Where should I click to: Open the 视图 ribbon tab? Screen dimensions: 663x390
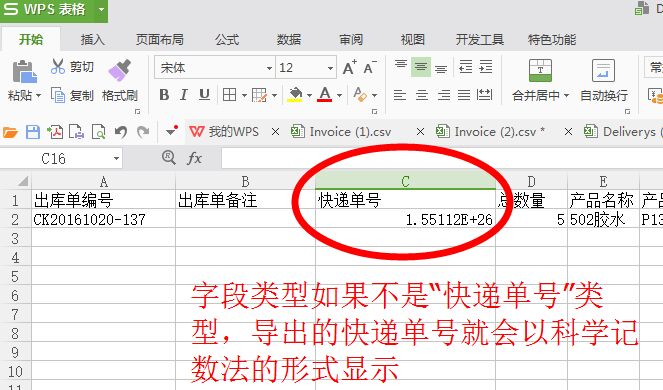pyautogui.click(x=413, y=40)
